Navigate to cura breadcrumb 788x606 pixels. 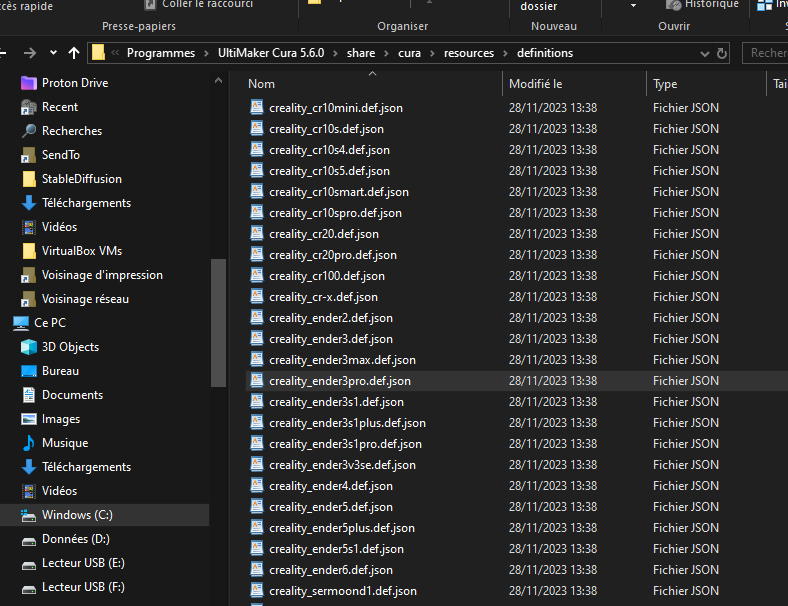pyautogui.click(x=409, y=53)
